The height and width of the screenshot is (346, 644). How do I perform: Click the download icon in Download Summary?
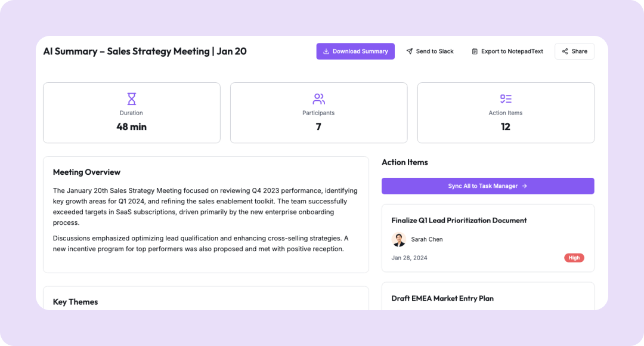(326, 51)
